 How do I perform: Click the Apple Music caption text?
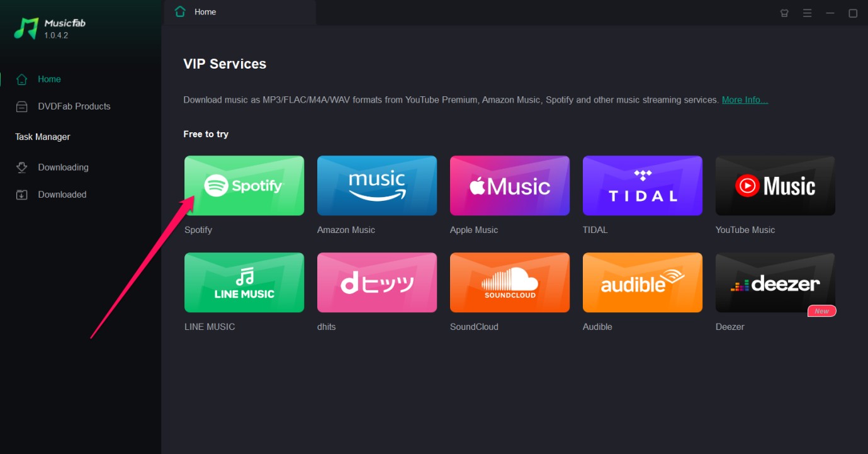click(x=474, y=230)
